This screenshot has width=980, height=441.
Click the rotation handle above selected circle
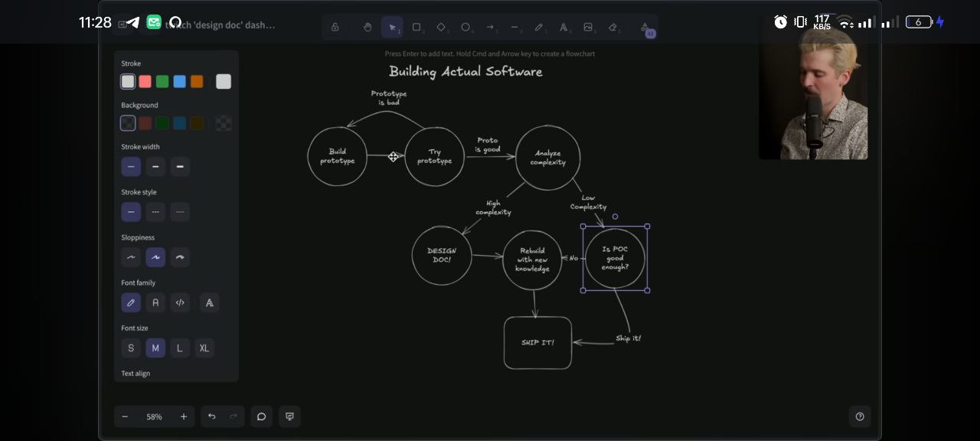(x=615, y=217)
